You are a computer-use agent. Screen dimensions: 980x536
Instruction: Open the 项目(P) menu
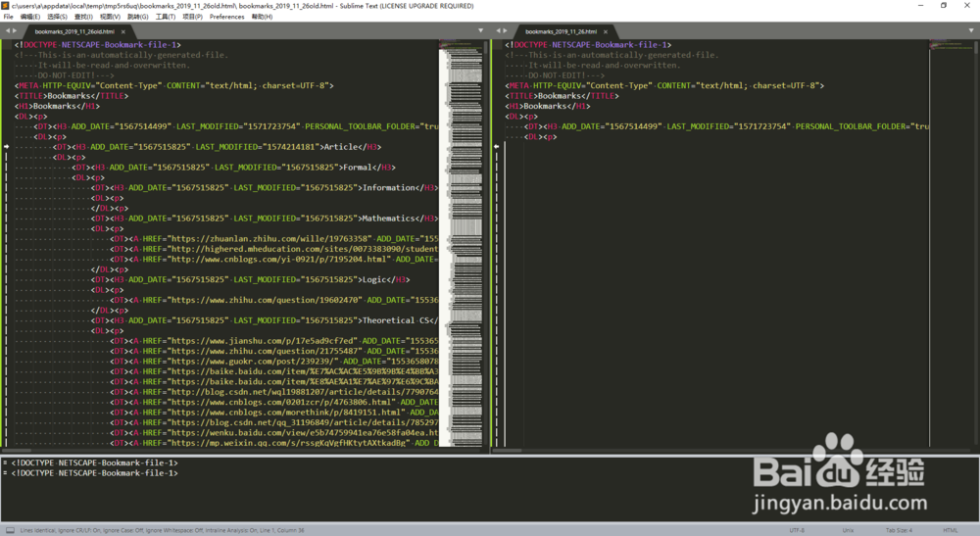pos(192,17)
